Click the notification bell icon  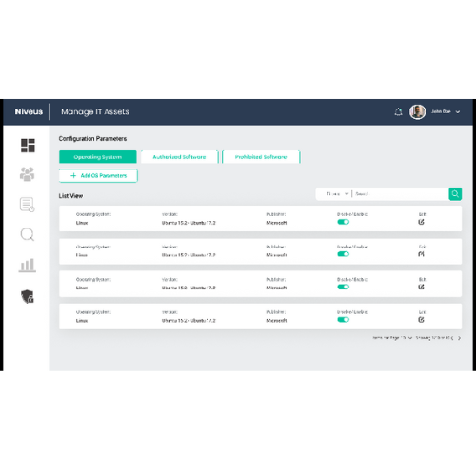coord(398,111)
